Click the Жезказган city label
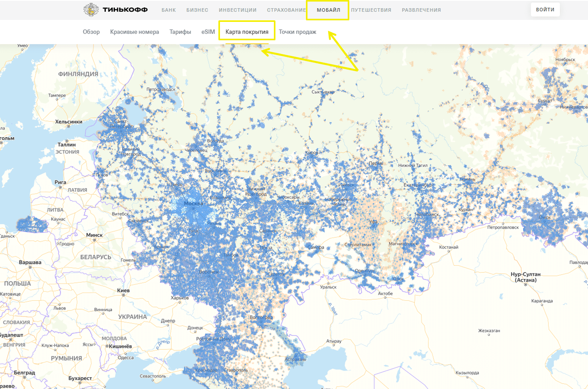The height and width of the screenshot is (389, 588). pos(489,331)
